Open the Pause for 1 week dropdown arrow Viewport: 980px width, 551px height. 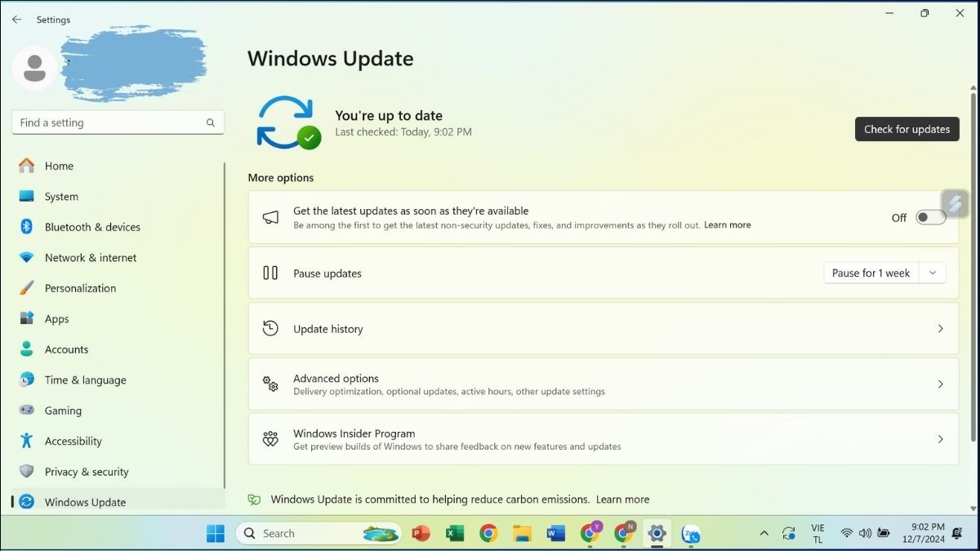933,273
